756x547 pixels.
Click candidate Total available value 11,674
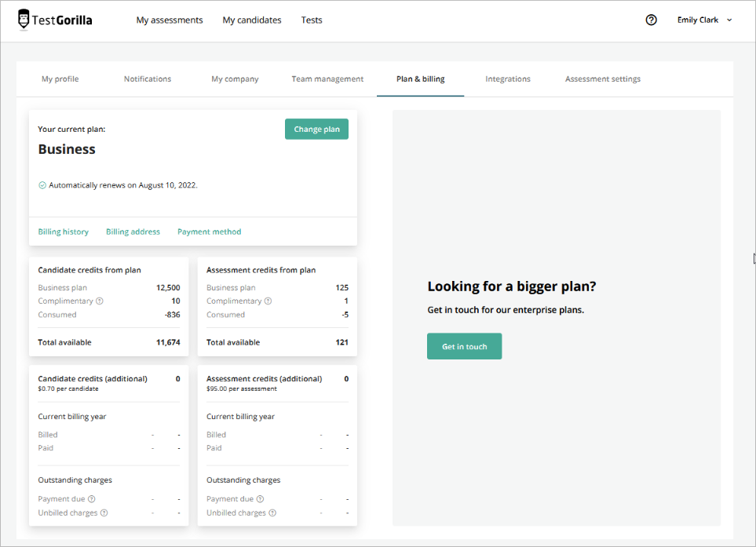pyautogui.click(x=168, y=343)
